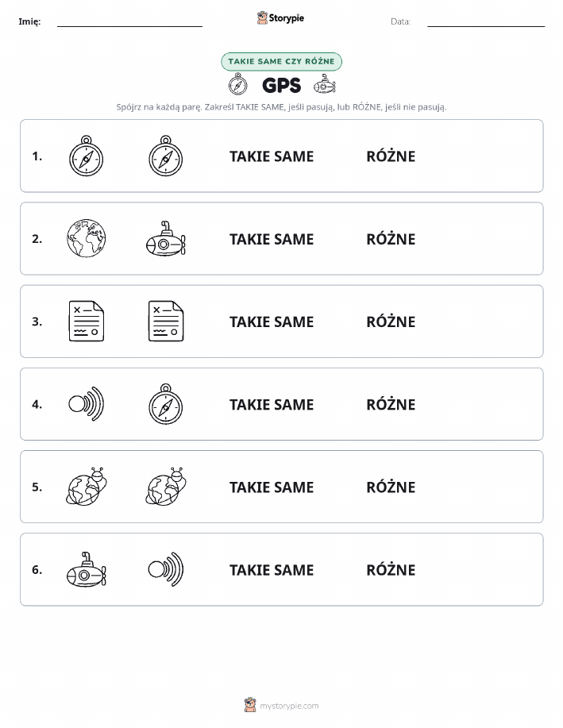Click the left satellite globe icon in row 5
The image size is (563, 728).
(x=86, y=487)
